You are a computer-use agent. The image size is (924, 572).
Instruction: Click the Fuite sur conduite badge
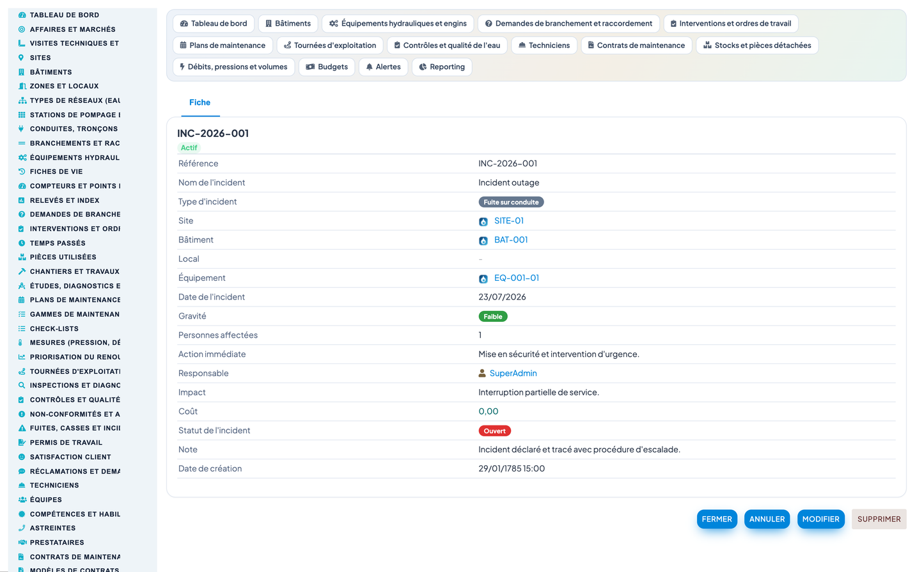point(511,202)
